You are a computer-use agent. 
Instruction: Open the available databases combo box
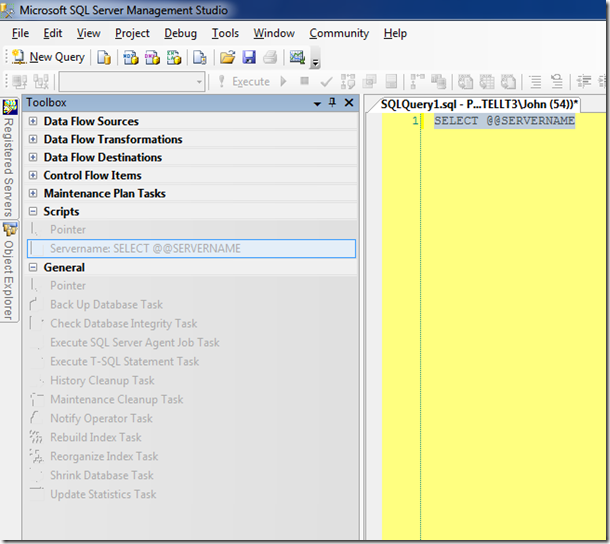(x=132, y=82)
